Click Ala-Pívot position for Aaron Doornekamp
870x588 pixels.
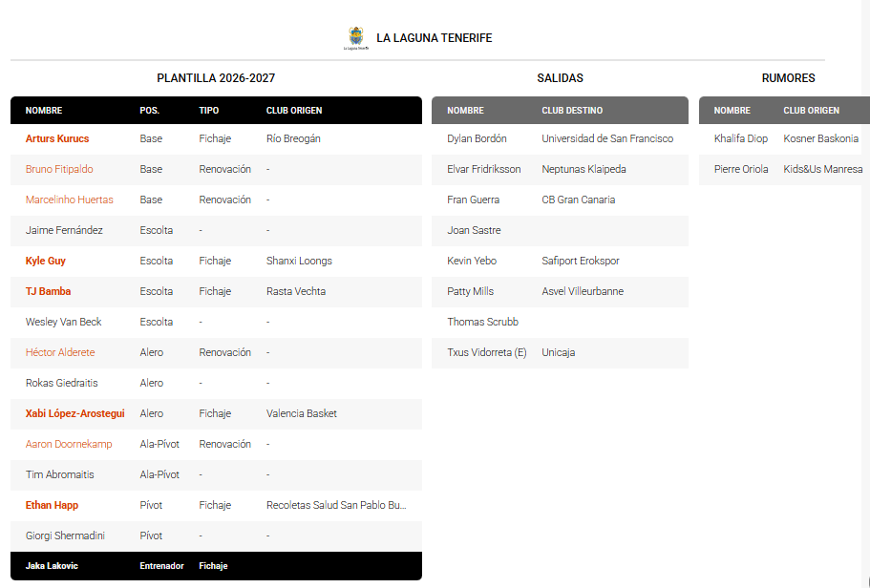click(x=159, y=444)
